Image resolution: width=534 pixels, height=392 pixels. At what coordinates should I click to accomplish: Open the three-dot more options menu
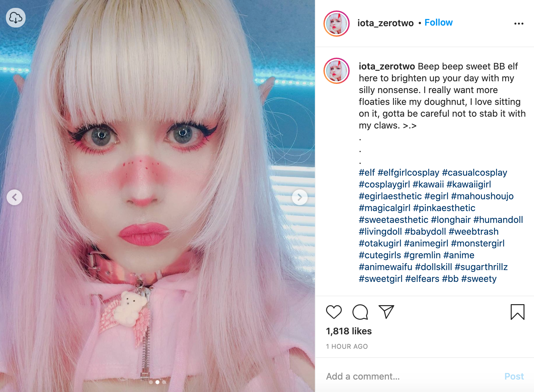pyautogui.click(x=519, y=24)
